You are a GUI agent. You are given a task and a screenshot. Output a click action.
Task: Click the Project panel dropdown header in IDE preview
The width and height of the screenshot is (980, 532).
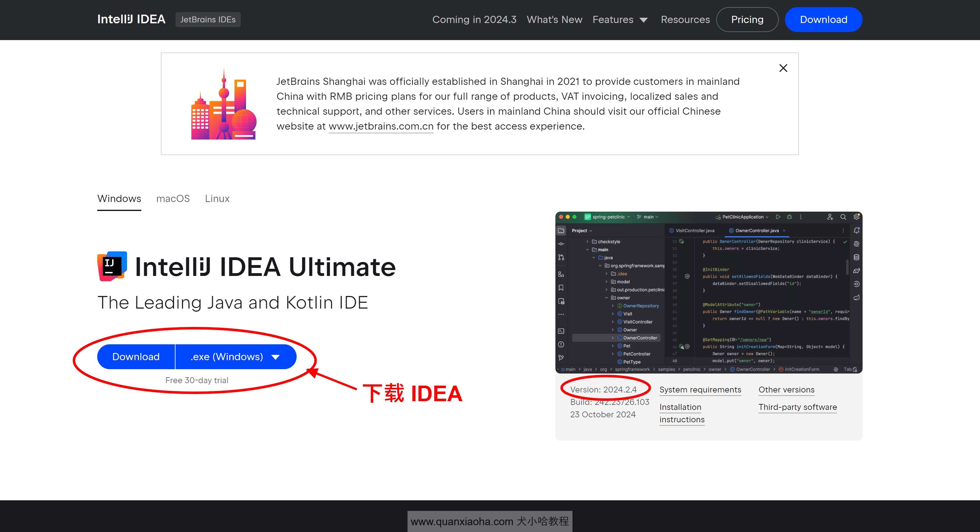tap(582, 231)
